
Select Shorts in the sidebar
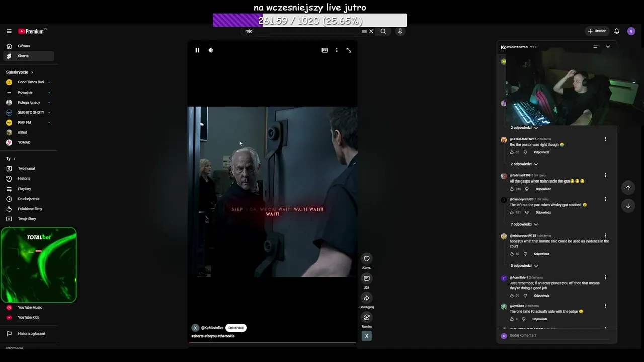[28, 56]
